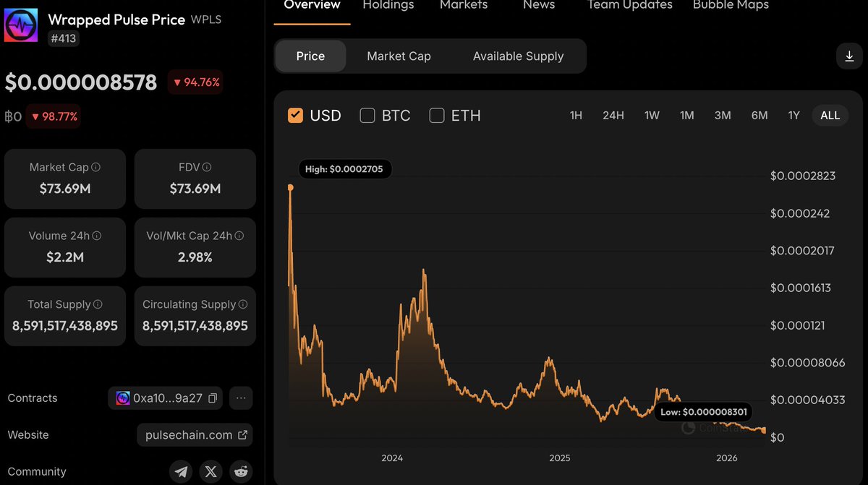Click the download chart icon
Image resolution: width=868 pixels, height=485 pixels.
[x=850, y=56]
